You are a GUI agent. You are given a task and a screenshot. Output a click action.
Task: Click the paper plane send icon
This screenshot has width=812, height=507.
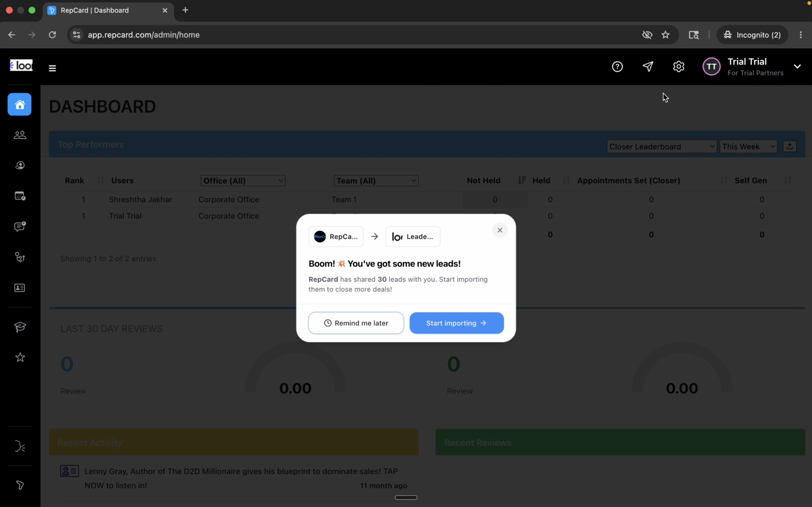pos(648,66)
